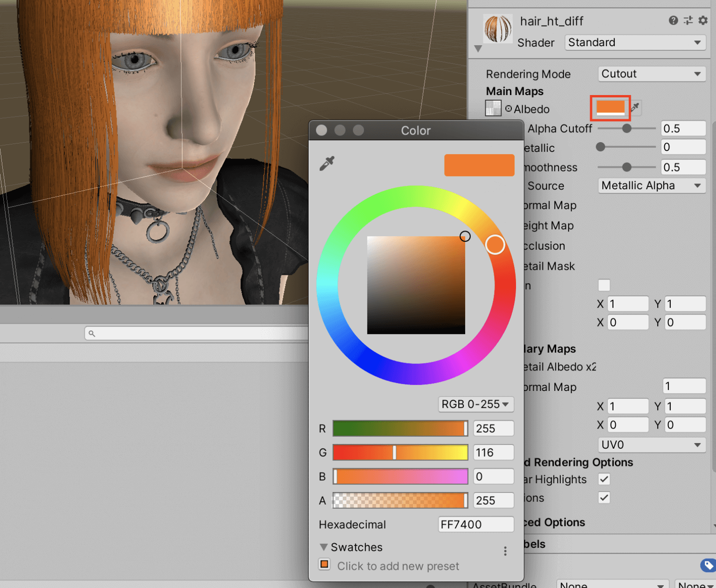Activate the eyedropper in the Color window
This screenshot has width=716, height=588.
(328, 163)
